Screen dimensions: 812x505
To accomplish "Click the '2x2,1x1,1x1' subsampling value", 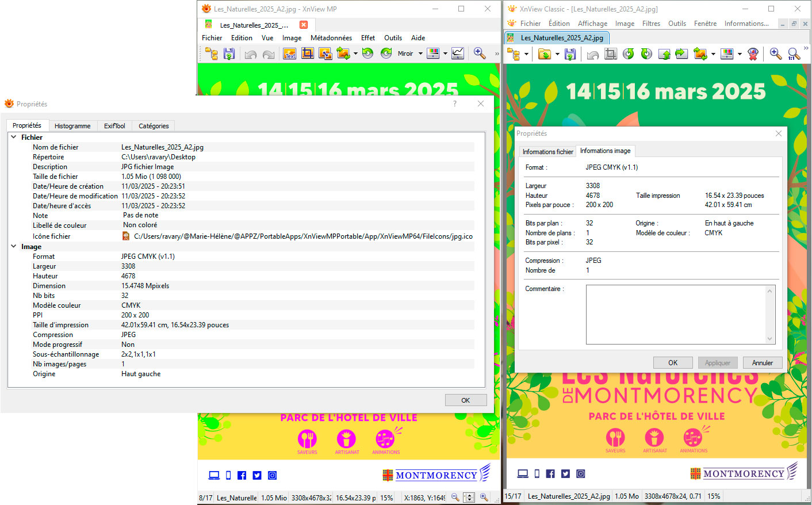I will point(138,354).
